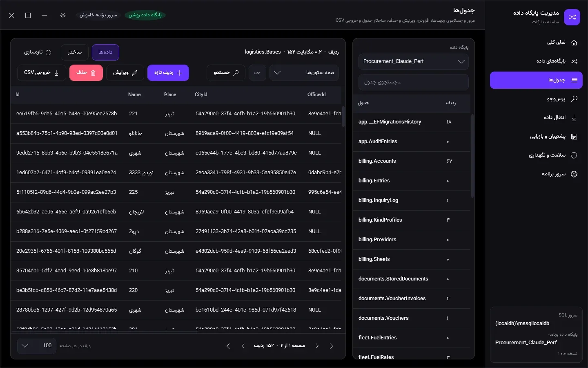Open سلامت و نگهداری shield icon
The height and width of the screenshot is (368, 588).
[574, 155]
